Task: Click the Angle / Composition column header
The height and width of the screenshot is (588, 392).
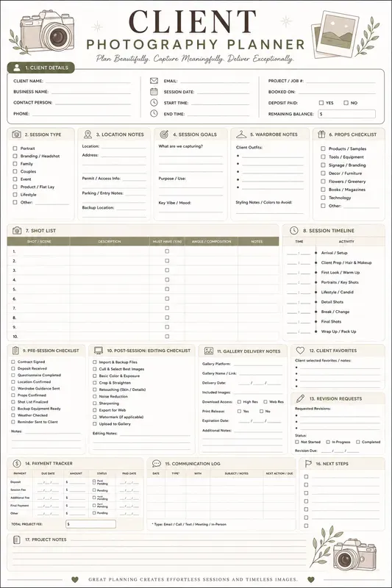Action: (211, 242)
